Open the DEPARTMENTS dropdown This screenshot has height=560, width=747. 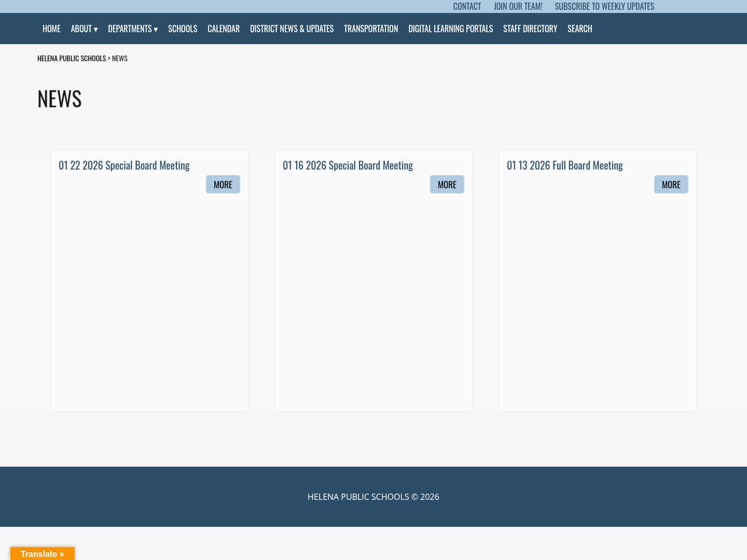coord(132,29)
